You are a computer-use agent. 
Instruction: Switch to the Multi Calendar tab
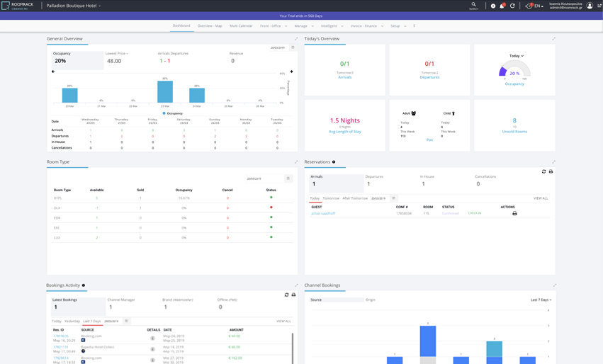(x=241, y=25)
